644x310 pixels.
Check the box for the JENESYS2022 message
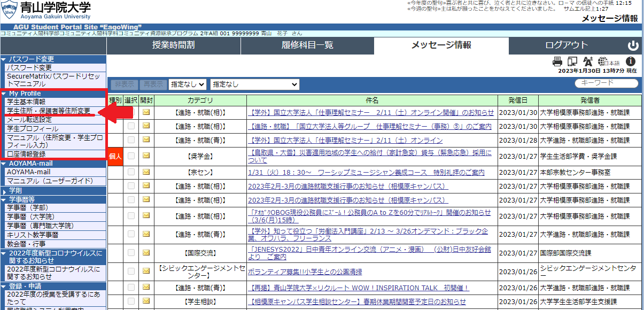click(131, 253)
